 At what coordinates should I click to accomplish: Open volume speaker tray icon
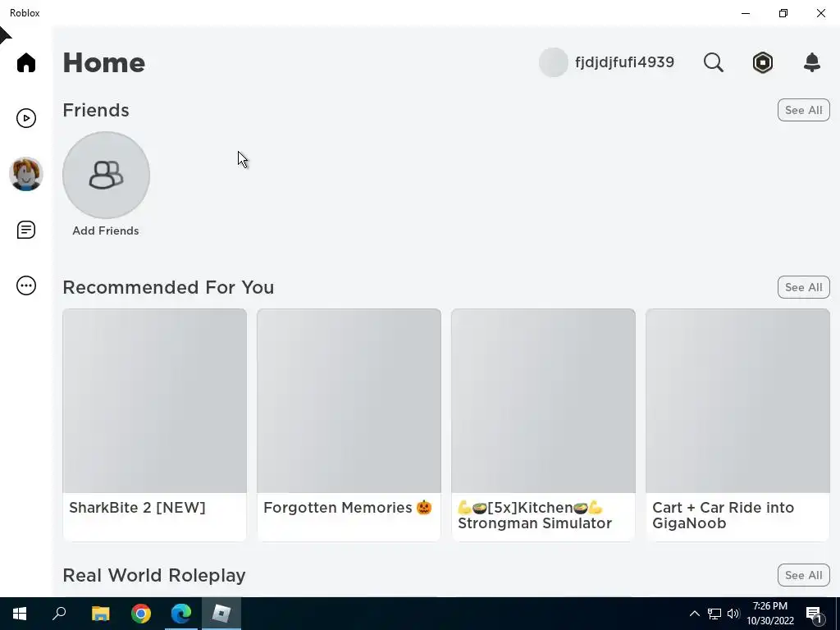[733, 614]
